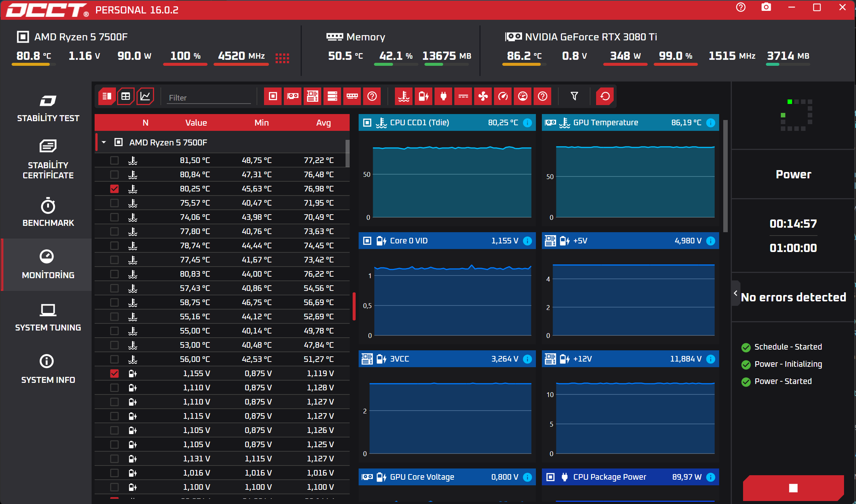Toggle the question-mark filter left of the funnel
Image resolution: width=856 pixels, height=504 pixels.
[x=543, y=96]
